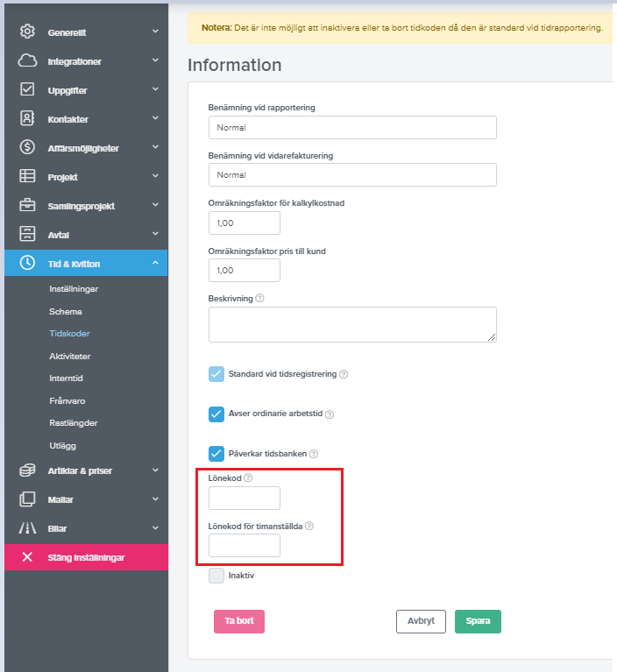Click the pink Ta bort button
This screenshot has width=617, height=672.
pyautogui.click(x=239, y=621)
